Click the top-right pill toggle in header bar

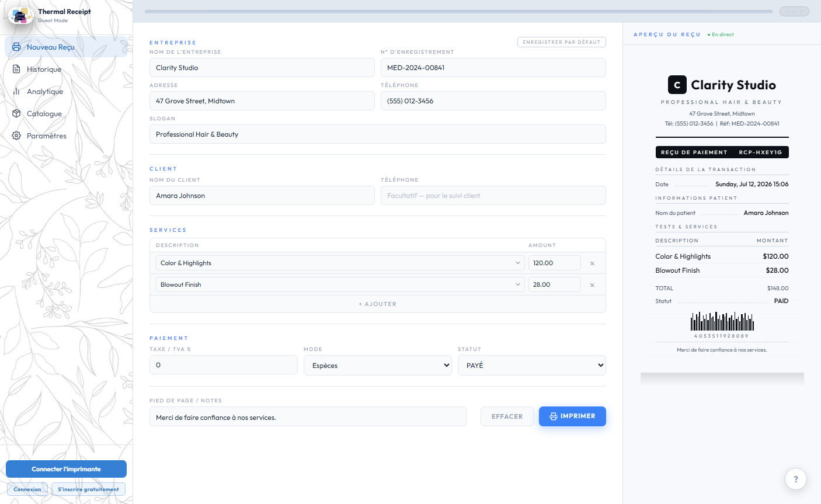(794, 11)
